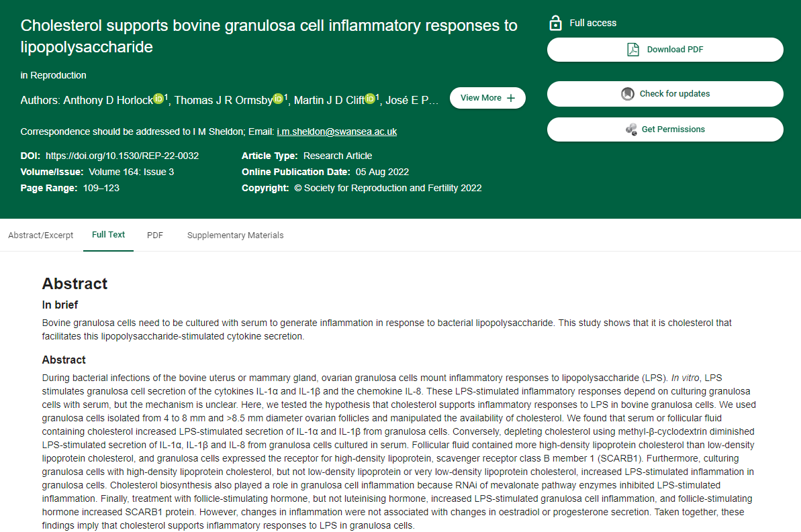
Task: Click author name Thomas J R Ormsby
Action: (224, 100)
